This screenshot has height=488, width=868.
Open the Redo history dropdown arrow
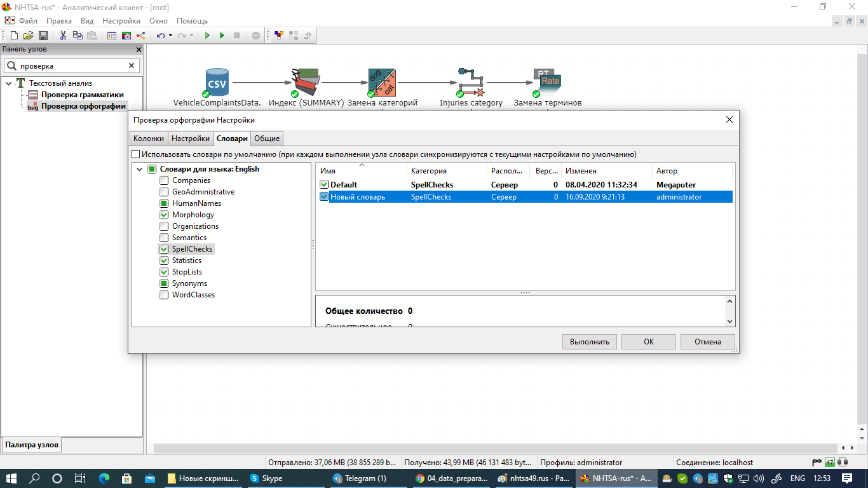click(x=191, y=36)
